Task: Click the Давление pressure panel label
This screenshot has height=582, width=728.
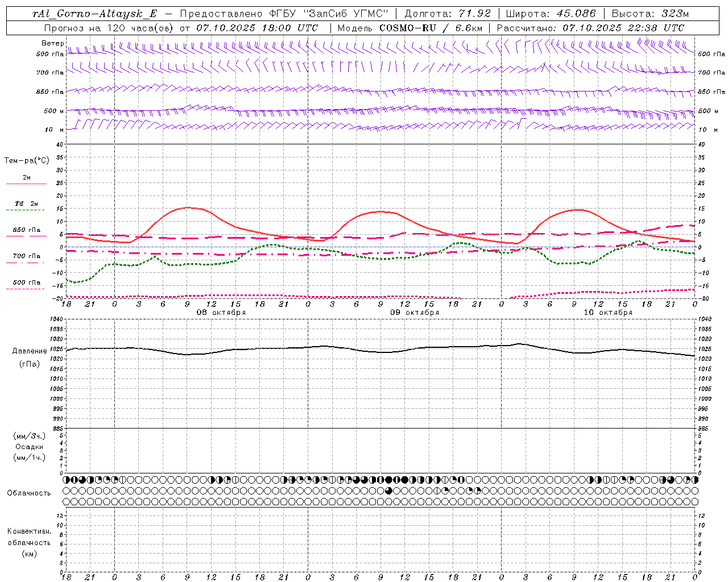Action: (x=30, y=351)
